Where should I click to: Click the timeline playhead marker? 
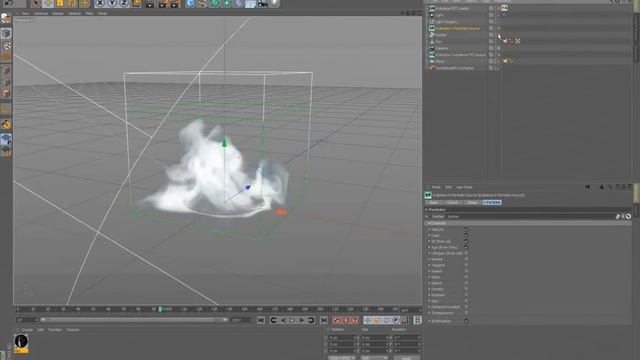coord(160,309)
